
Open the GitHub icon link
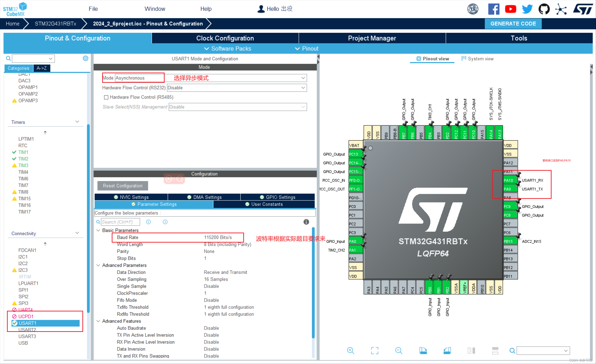coord(544,9)
